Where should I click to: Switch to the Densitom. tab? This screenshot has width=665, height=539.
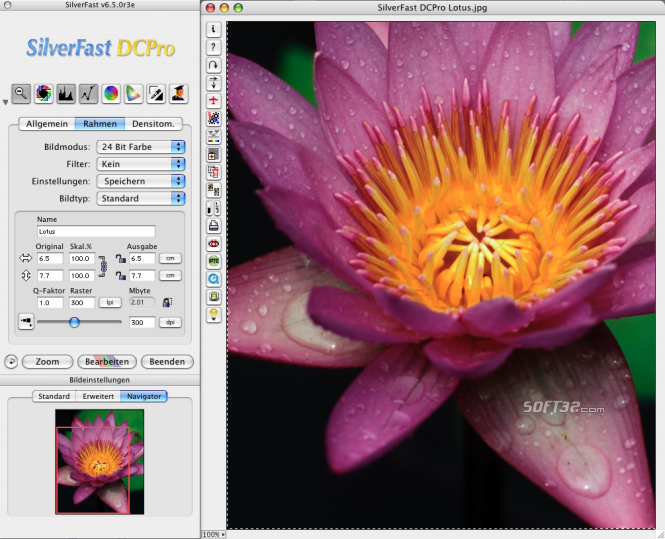point(154,124)
